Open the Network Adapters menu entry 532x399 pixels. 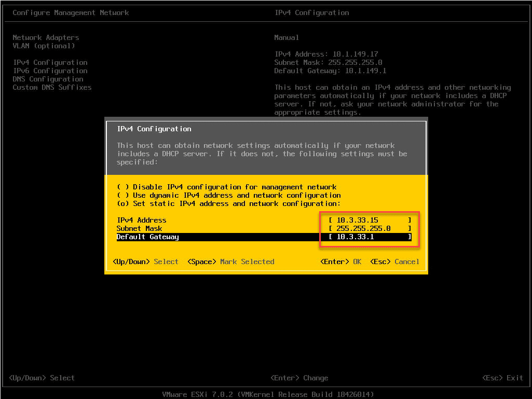tap(45, 37)
